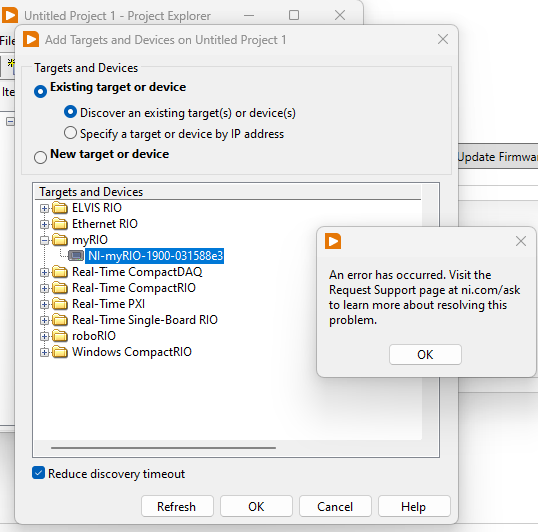Click the ELVIS RIO folder icon
Screen dimensions: 538x532
point(60,208)
